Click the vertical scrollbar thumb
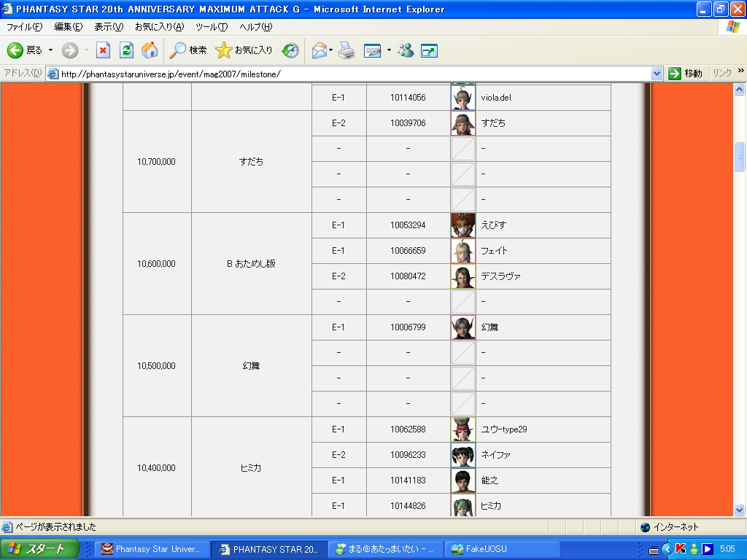 coord(739,156)
